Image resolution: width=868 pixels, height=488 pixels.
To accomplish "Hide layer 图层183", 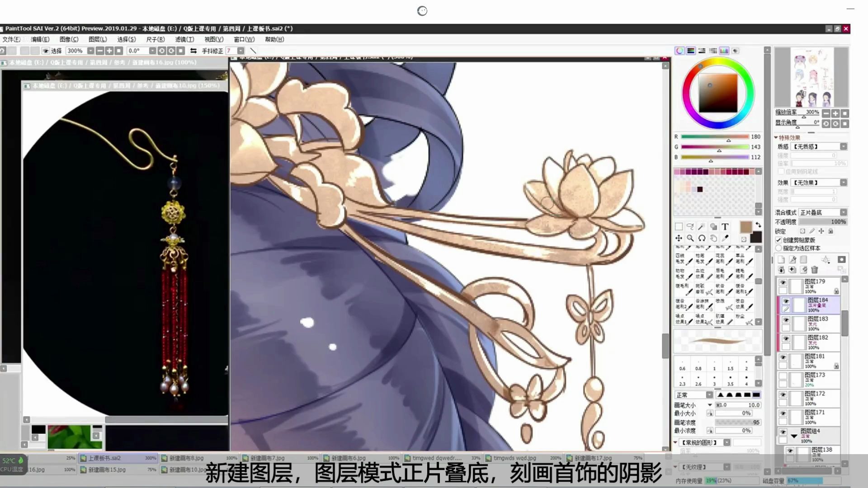I will point(786,320).
